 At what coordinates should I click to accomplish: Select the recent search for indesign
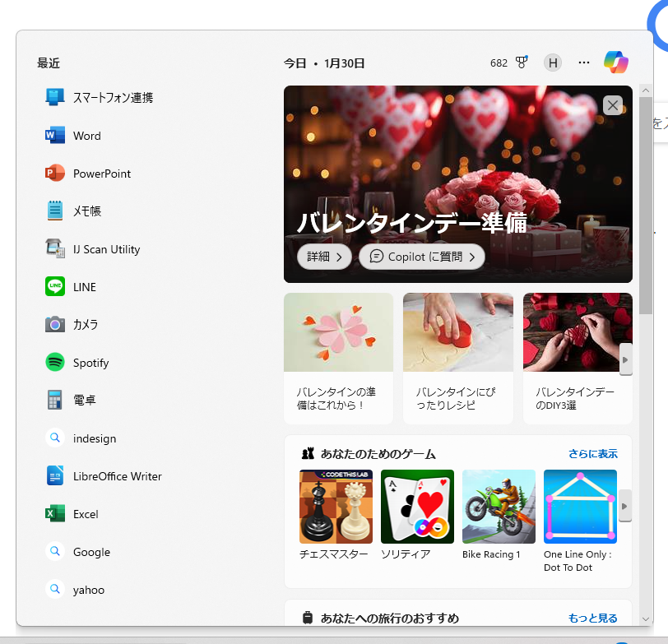coord(94,438)
